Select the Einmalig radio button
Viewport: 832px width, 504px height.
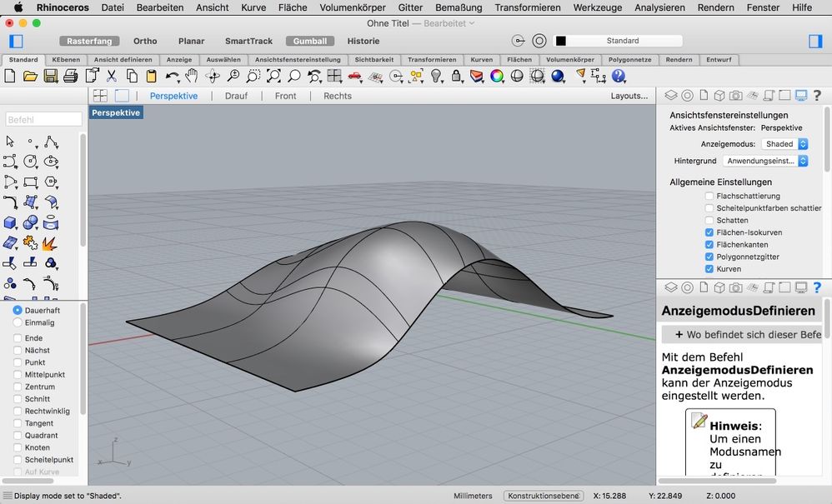point(18,322)
